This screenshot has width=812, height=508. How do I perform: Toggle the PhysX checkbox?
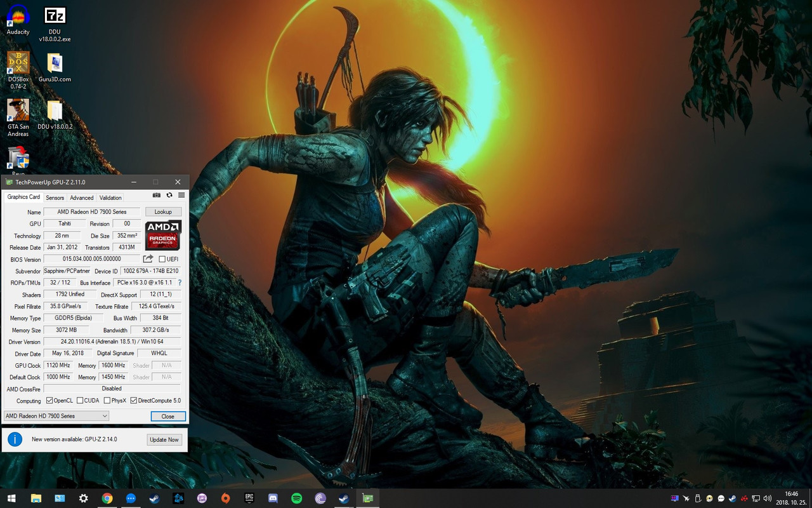tap(107, 401)
